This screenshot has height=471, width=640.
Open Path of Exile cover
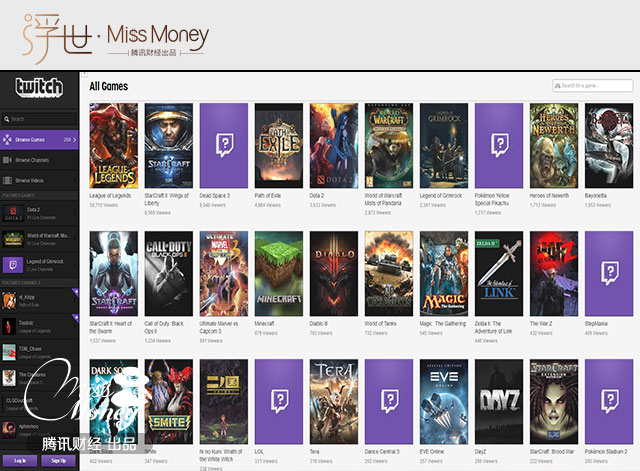(279, 146)
